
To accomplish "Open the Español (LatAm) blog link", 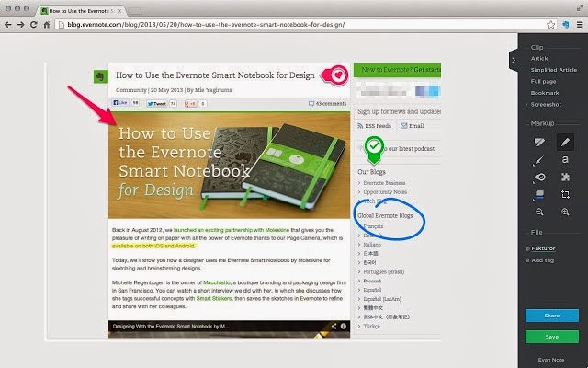I will (382, 299).
